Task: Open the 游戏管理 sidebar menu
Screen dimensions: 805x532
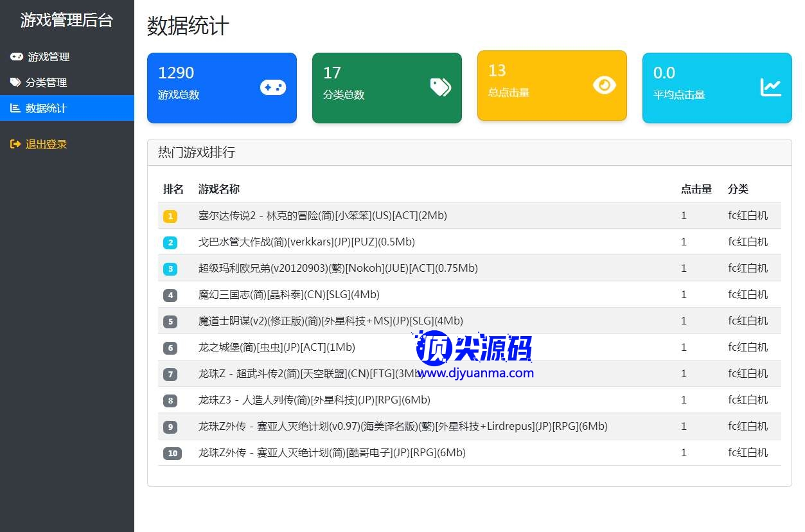Action: (48, 57)
